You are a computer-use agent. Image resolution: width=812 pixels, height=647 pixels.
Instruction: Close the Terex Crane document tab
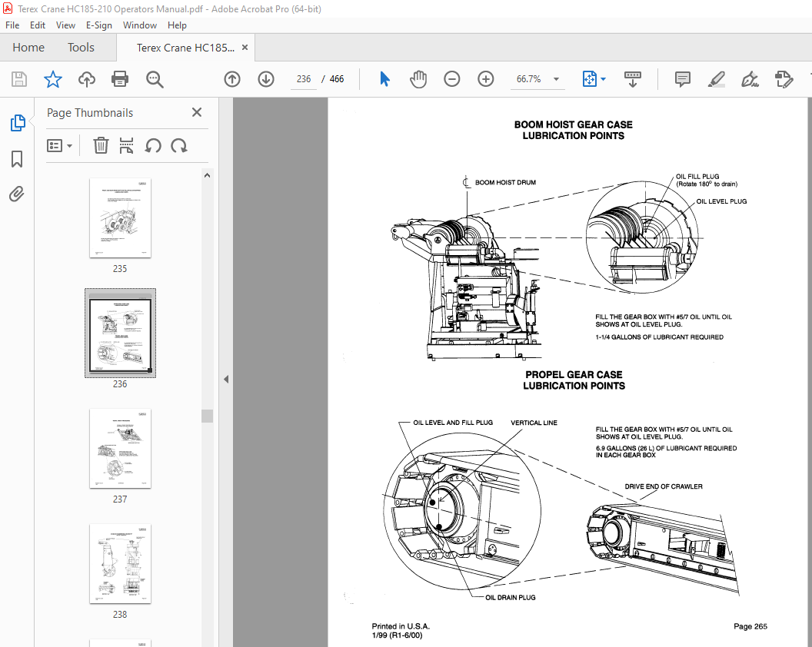(x=245, y=47)
